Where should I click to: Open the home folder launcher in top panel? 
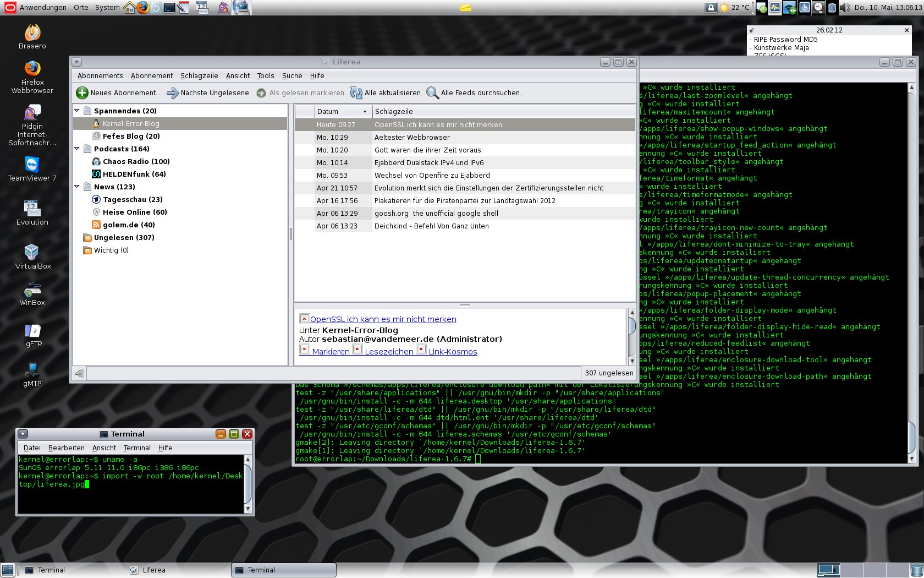coord(130,8)
